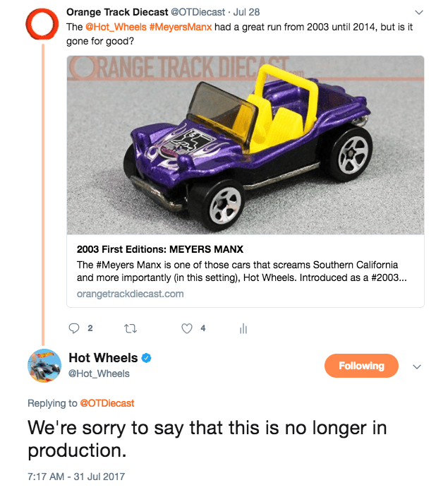Open the orangetrackdiecast.com link
This screenshot has height=490, width=448.
pyautogui.click(x=130, y=294)
